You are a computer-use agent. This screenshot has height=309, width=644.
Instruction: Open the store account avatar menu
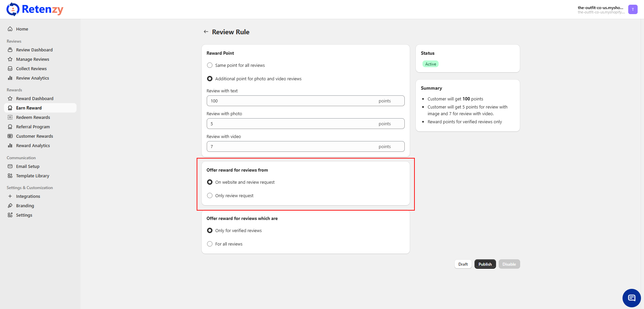[633, 9]
